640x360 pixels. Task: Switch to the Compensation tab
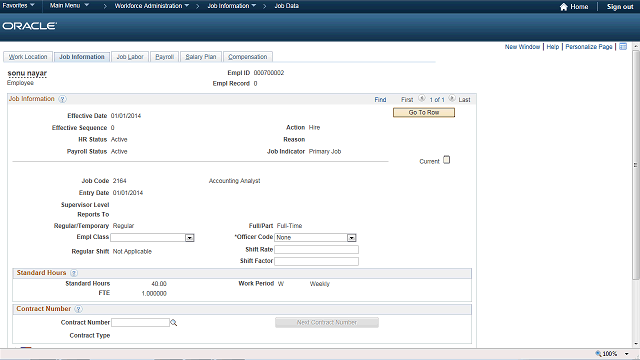(x=247, y=57)
